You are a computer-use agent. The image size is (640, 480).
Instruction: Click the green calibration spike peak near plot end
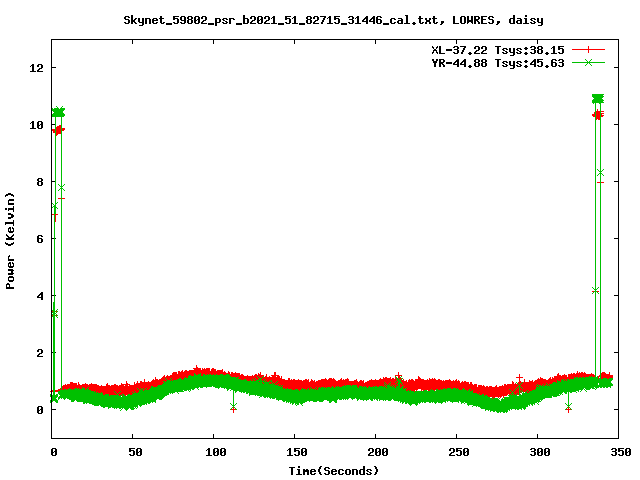click(598, 99)
